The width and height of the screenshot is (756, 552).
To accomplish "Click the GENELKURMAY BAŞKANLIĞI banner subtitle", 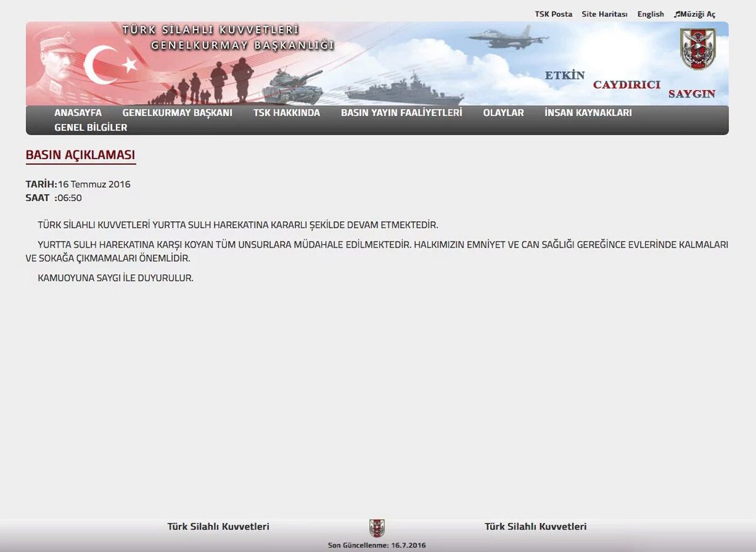I will click(x=243, y=45).
